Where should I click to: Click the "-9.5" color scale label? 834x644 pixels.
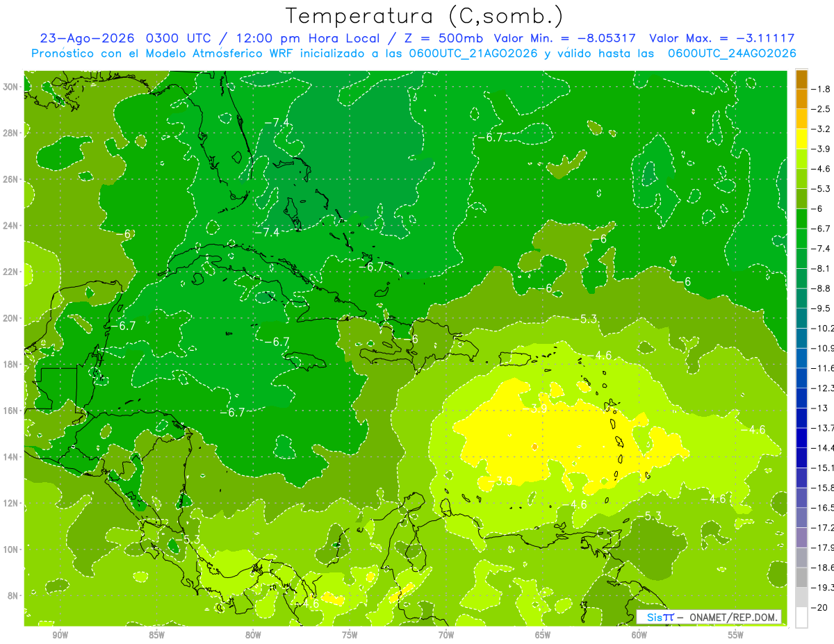click(x=821, y=308)
